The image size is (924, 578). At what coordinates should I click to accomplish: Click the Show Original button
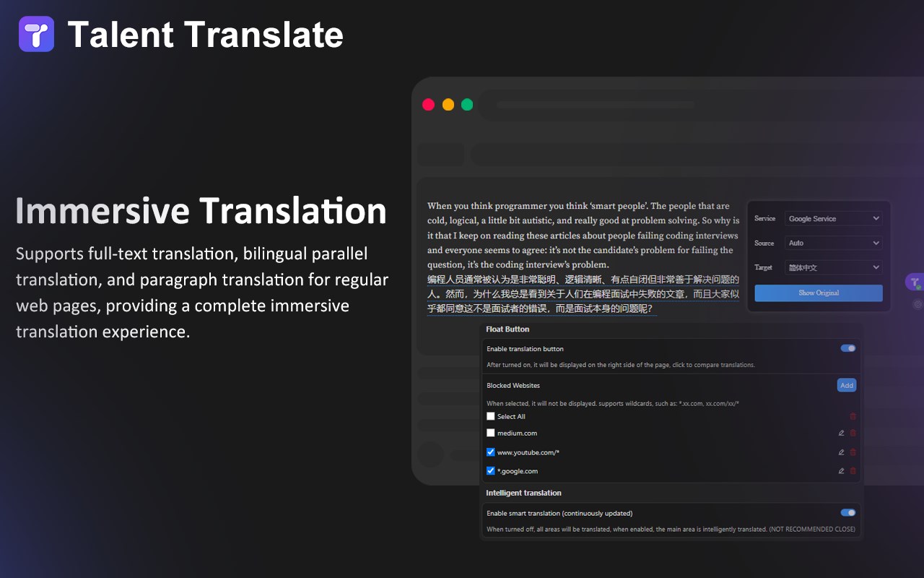(x=819, y=293)
